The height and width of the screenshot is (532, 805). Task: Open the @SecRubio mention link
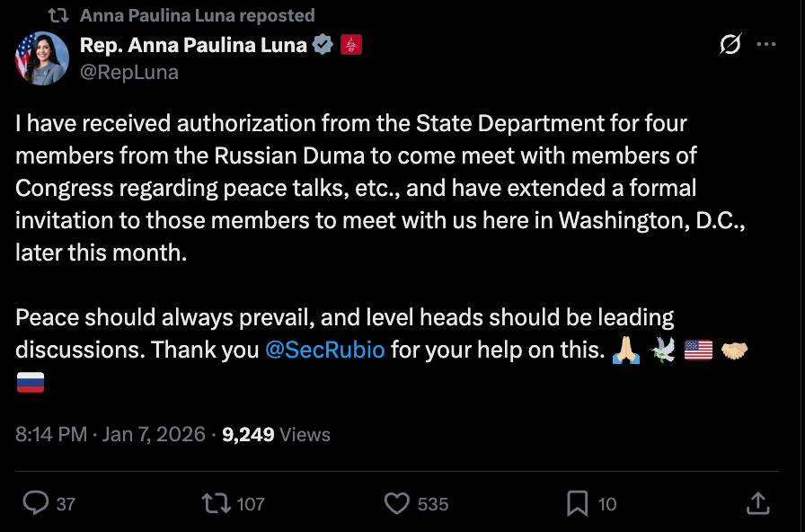[325, 350]
